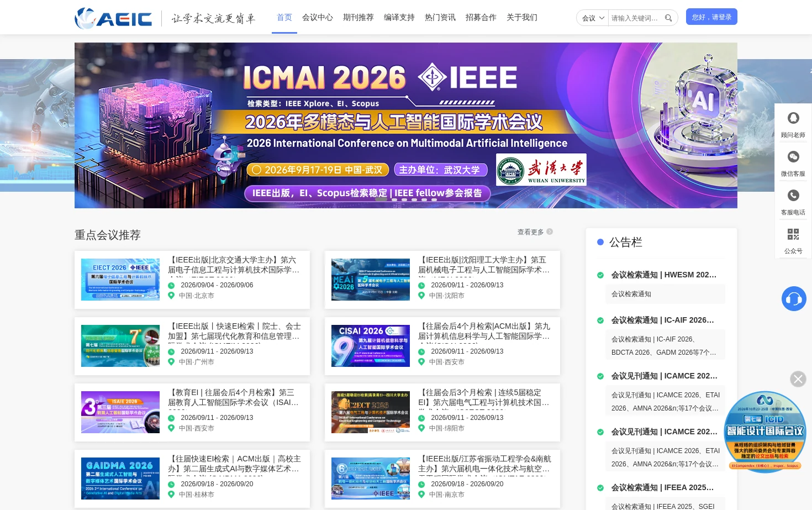Open the ICECT 2026 conference thumbnail
The height and width of the screenshot is (510, 812).
371,412
